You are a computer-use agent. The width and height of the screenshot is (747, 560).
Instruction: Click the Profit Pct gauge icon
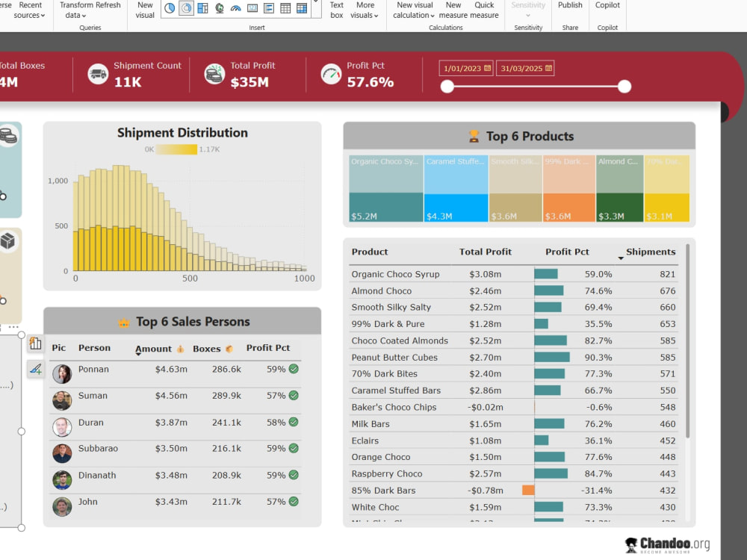331,74
